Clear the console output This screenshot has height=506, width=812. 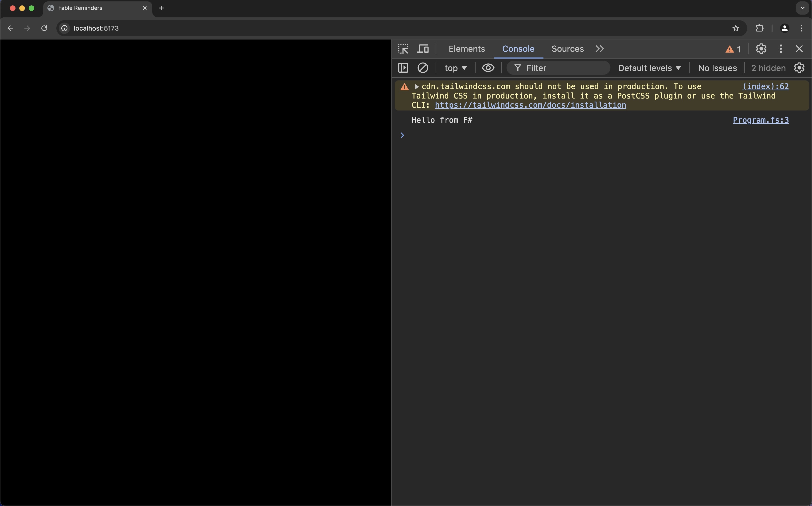(423, 68)
